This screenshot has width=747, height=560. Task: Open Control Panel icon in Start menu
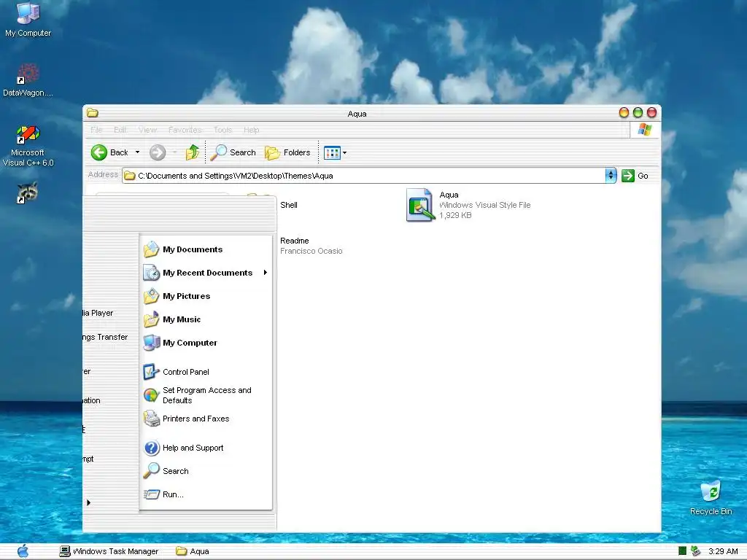pyautogui.click(x=152, y=372)
